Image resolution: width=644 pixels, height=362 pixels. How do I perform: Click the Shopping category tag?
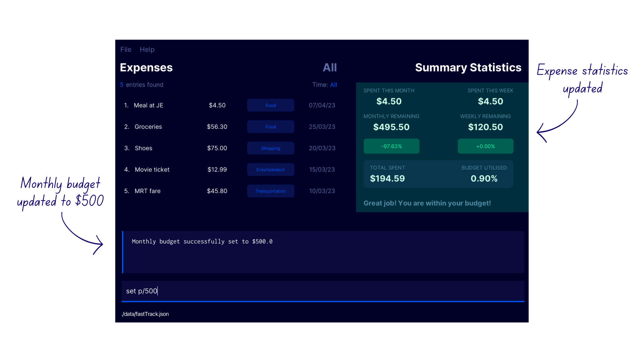[271, 148]
